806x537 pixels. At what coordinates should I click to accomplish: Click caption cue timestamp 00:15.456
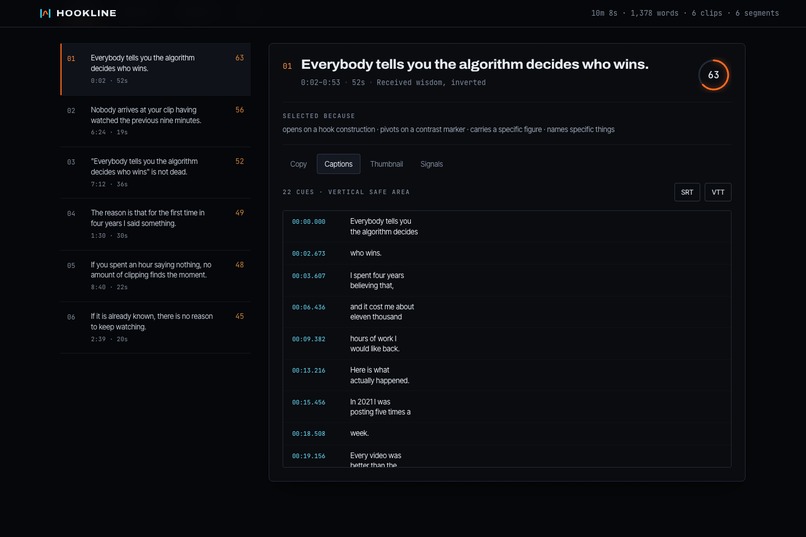click(308, 402)
